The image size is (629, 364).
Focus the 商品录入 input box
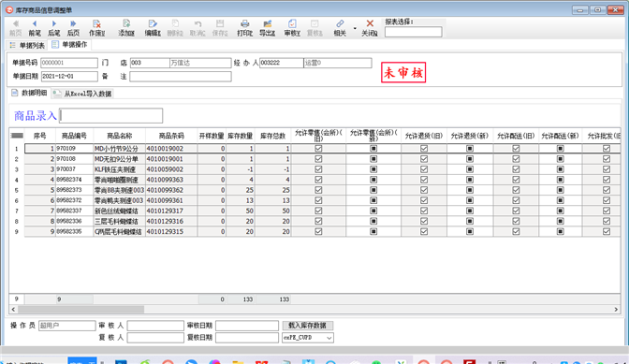111,115
